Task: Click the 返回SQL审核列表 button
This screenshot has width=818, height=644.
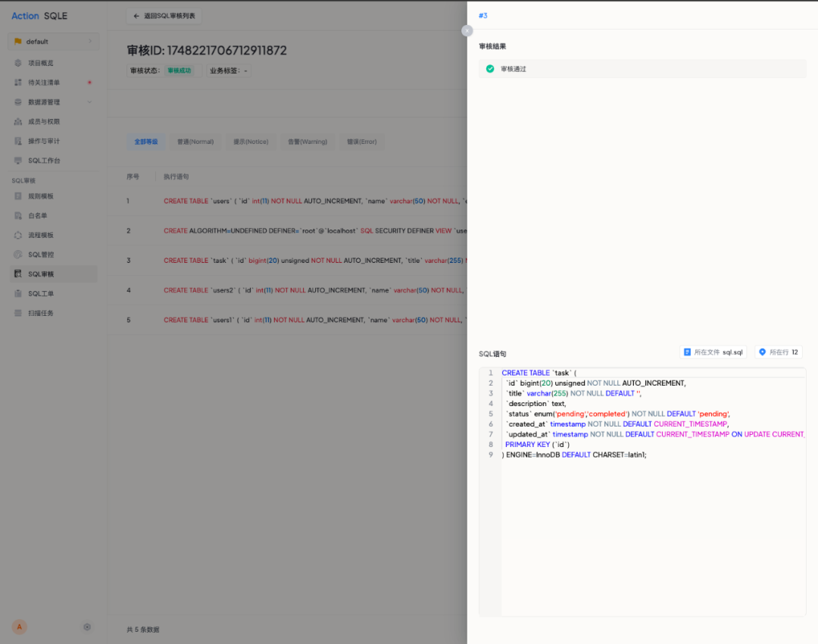Action: (x=164, y=16)
